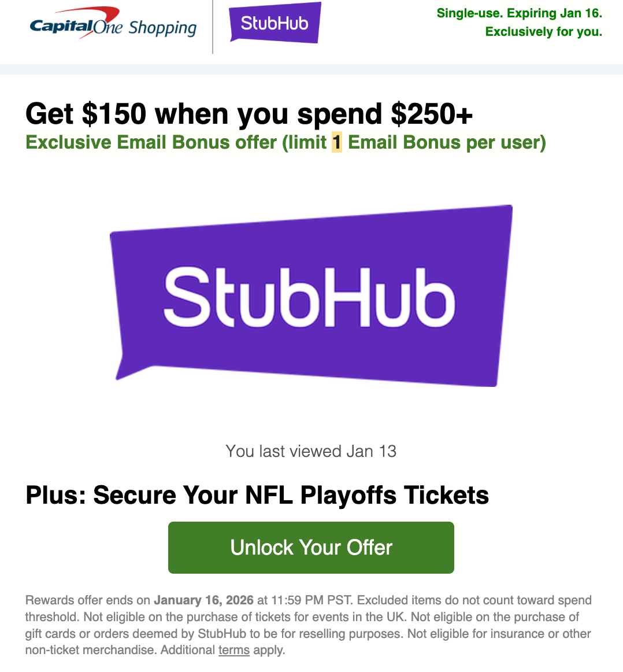
Task: Click the 'Plus: Secure Your NFL Playoffs Tickets' heading
Action: click(257, 495)
